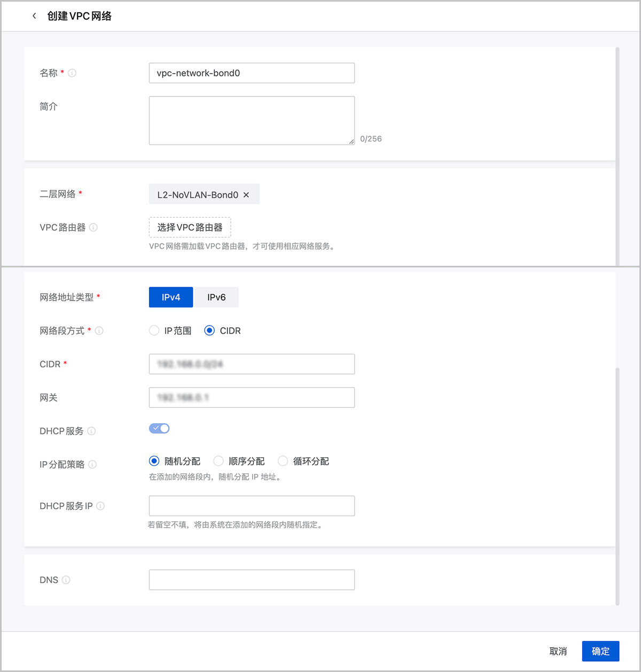Image resolution: width=641 pixels, height=672 pixels.
Task: Select the CIDR radio option
Action: click(x=209, y=331)
